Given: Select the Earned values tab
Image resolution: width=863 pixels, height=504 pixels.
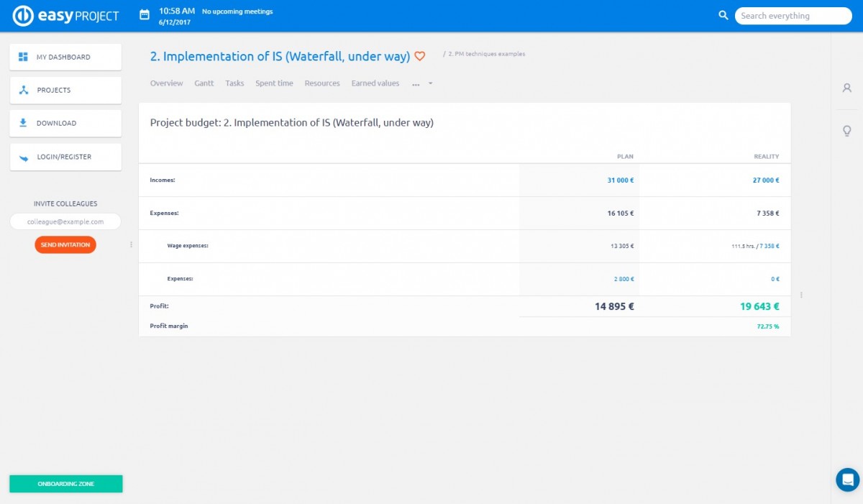Looking at the screenshot, I should pos(375,83).
